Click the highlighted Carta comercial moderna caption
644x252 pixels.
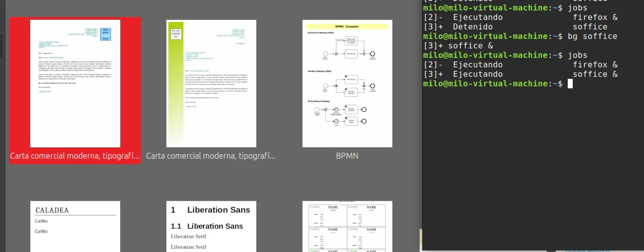[75, 156]
